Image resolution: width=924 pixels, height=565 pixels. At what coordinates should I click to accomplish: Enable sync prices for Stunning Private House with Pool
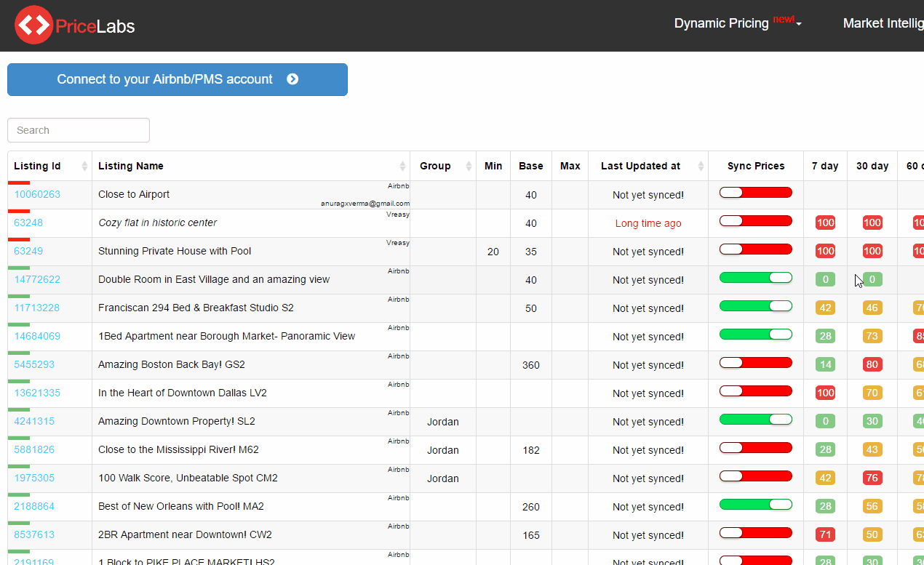click(755, 249)
